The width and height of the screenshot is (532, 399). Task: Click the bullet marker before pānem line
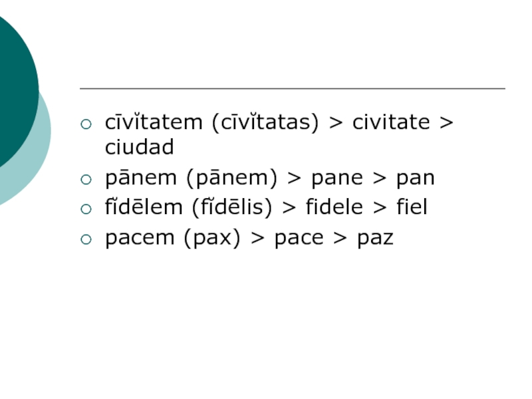click(x=84, y=179)
